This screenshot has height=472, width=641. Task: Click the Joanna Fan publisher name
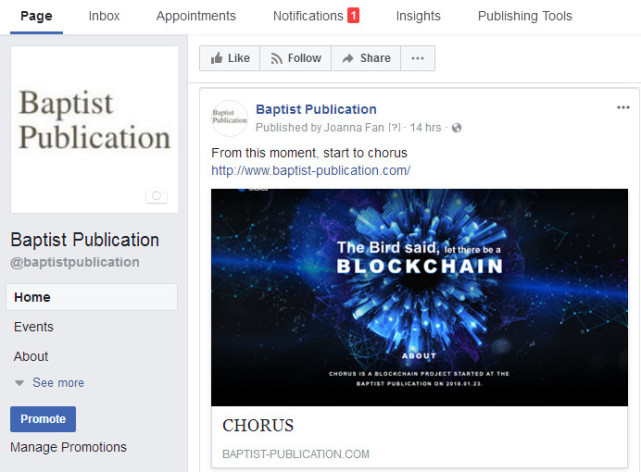point(354,128)
